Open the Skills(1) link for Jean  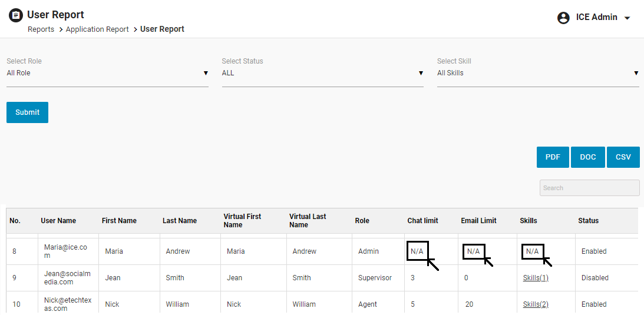tap(536, 278)
